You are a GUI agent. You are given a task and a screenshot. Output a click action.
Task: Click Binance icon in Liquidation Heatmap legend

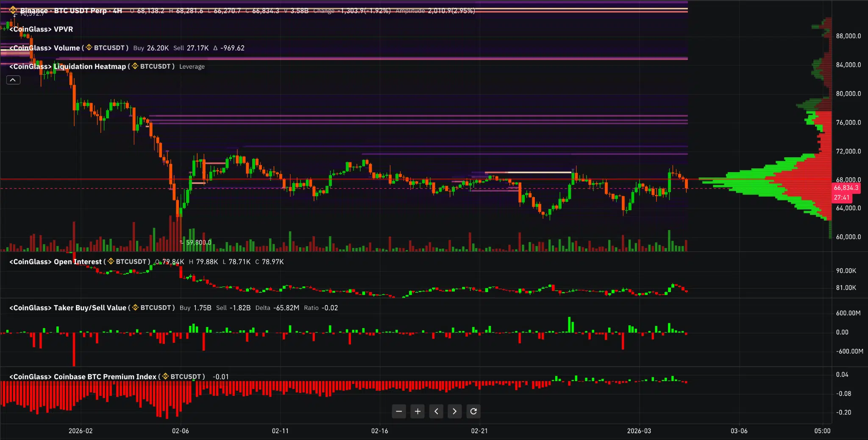pyautogui.click(x=135, y=66)
